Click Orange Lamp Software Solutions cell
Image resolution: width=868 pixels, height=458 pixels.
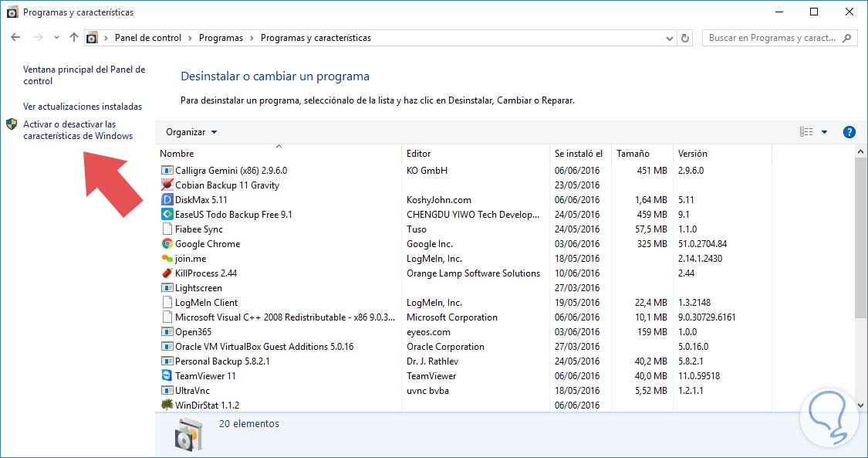pyautogui.click(x=473, y=273)
